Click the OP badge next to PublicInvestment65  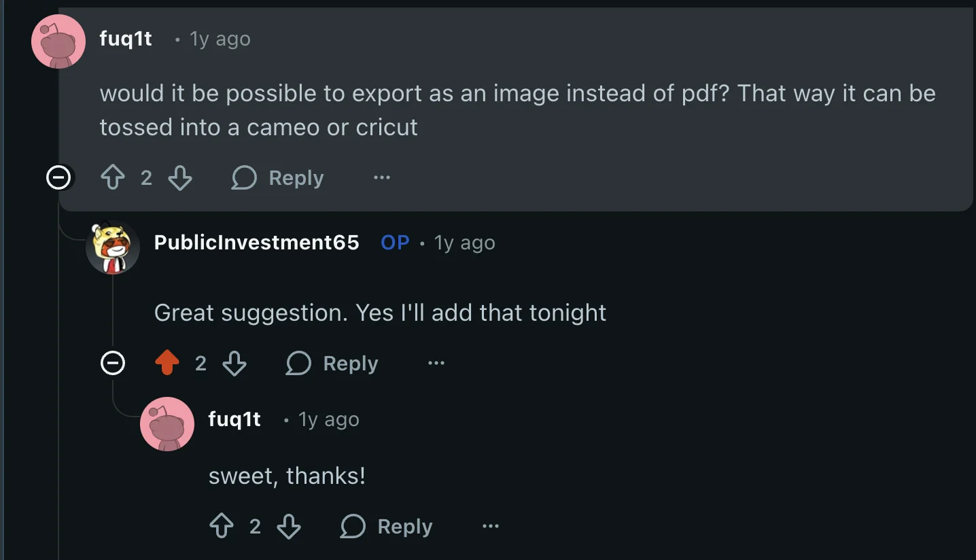point(395,243)
